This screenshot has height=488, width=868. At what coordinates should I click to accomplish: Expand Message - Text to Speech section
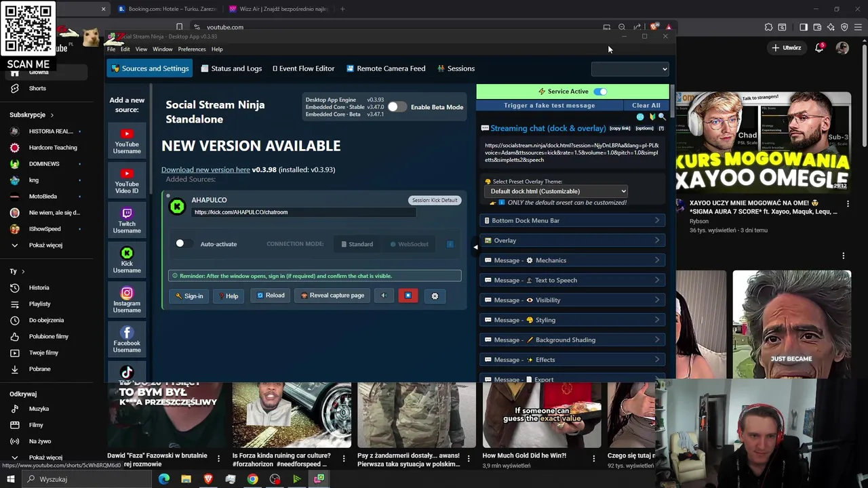tap(572, 280)
